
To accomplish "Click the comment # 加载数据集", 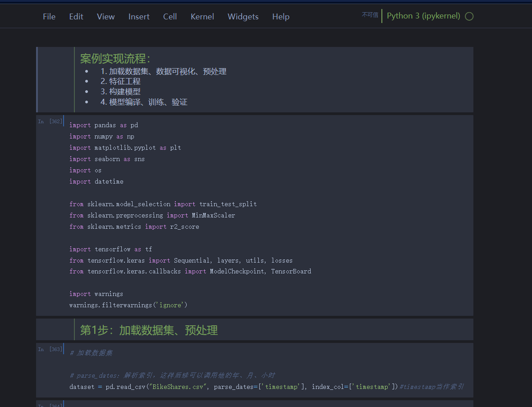I will click(x=91, y=353).
